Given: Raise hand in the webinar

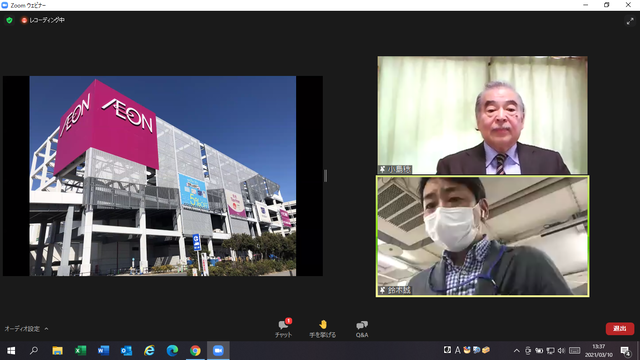Looking at the screenshot, I should tap(322, 329).
